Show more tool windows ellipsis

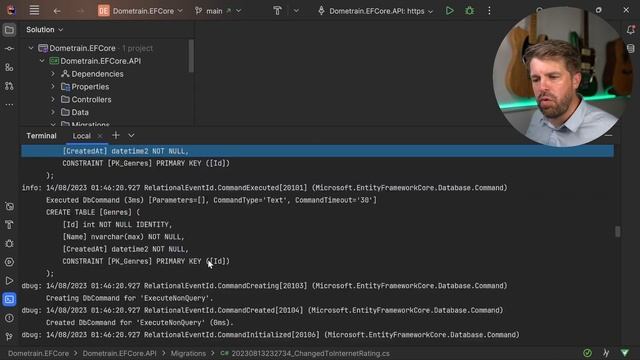click(x=9, y=105)
